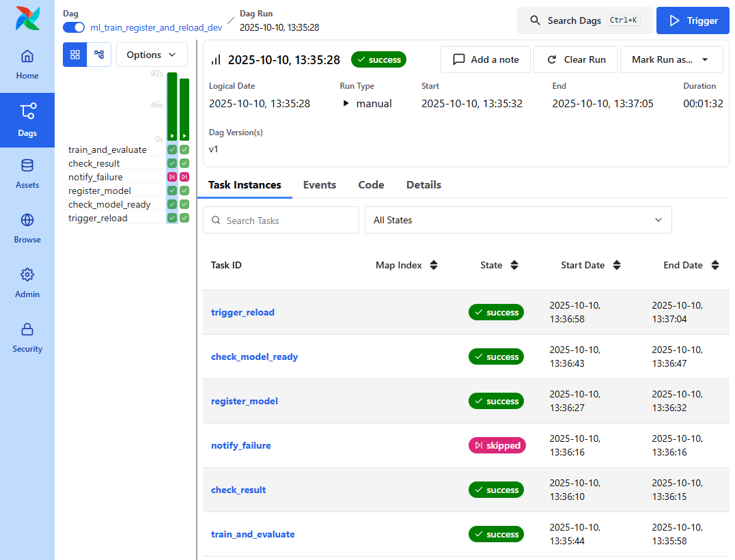Viewport: 735px width, 560px height.
Task: Trigger a new dag run
Action: coord(693,20)
